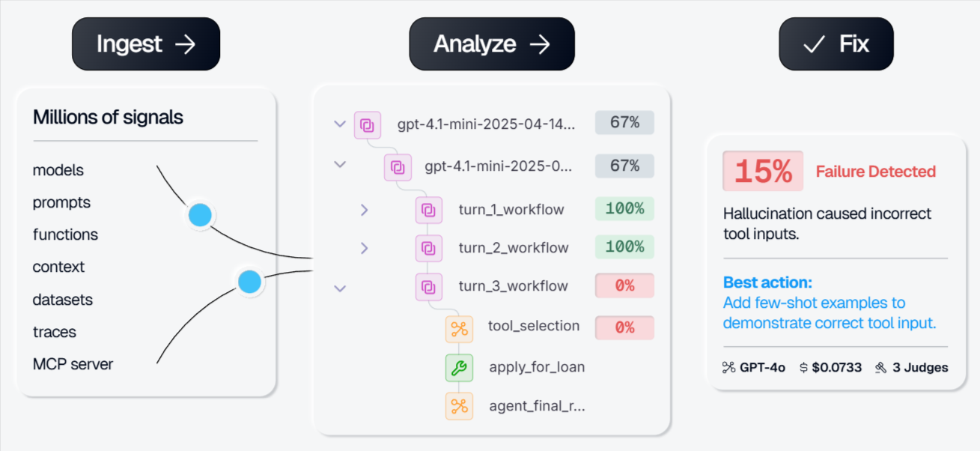Click the gavel icon next to 3 Judges

880,367
